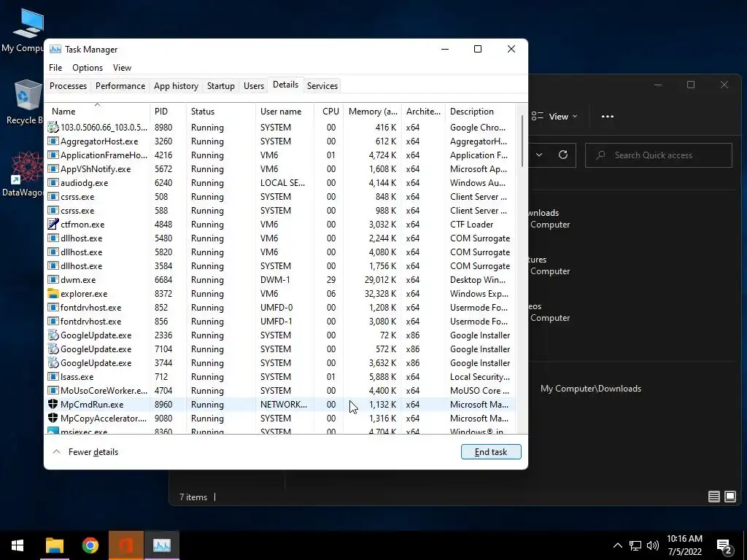This screenshot has height=560, width=747.
Task: Open address bar history dropdown in Explorer
Action: [x=539, y=155]
